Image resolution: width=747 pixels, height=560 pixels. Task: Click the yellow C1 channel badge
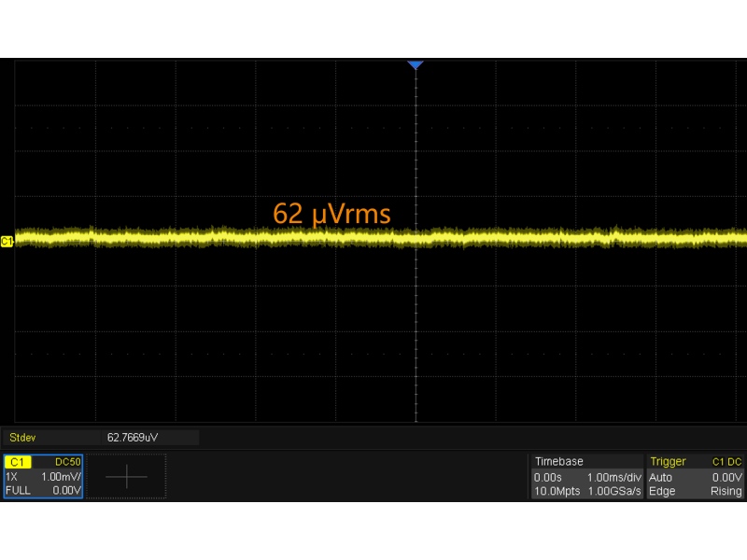(x=19, y=462)
